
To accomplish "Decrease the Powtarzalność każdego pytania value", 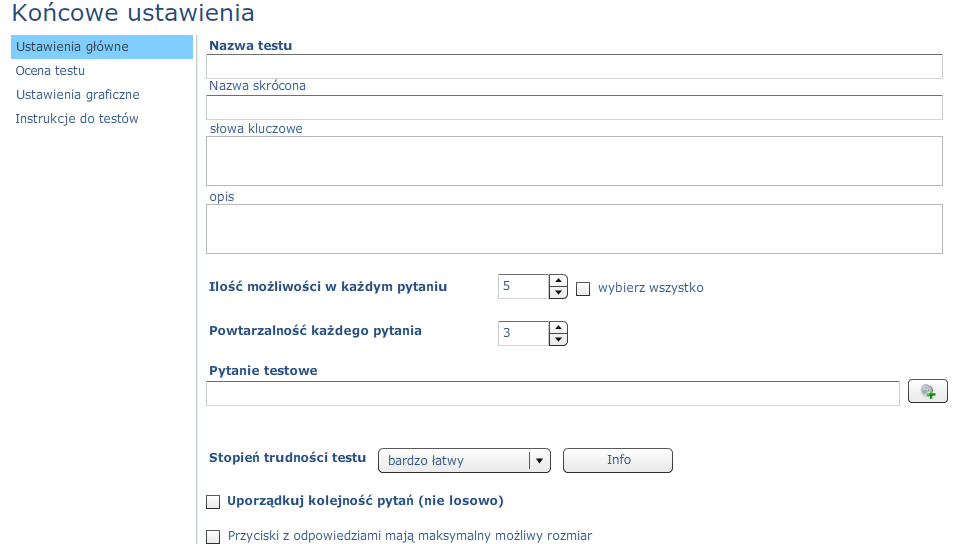I will click(558, 339).
